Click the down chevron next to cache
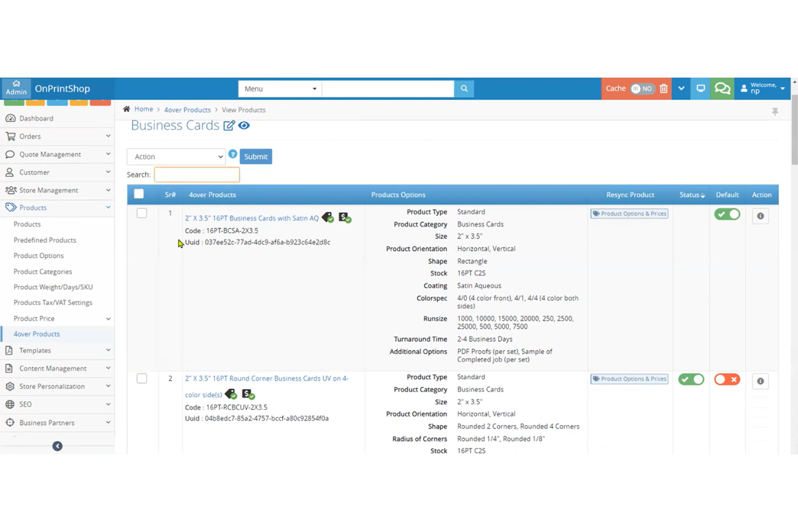798x532 pixels. pos(682,88)
